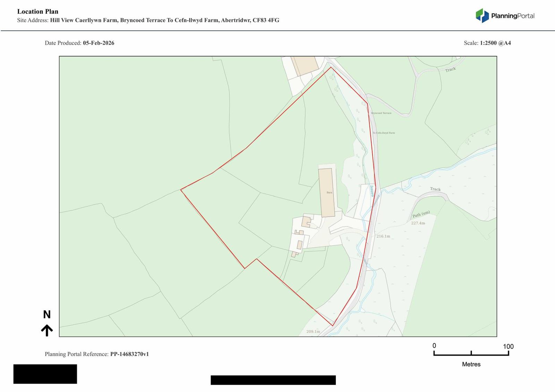Click the letter N above the north arrow

tap(47, 315)
